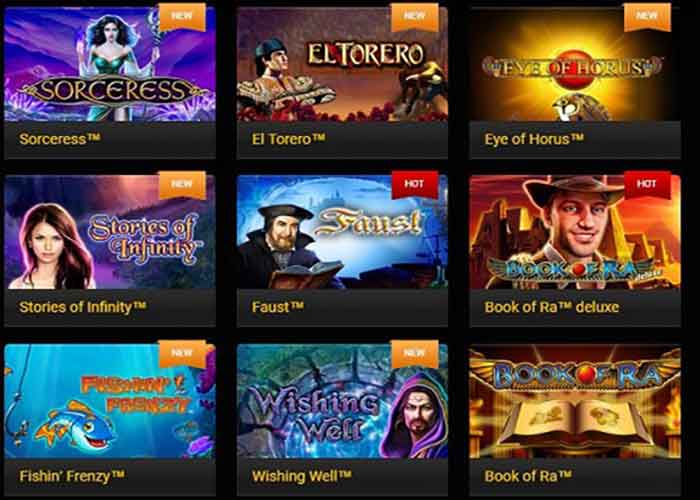Select the Wishing Well game thumbnail

(x=342, y=401)
